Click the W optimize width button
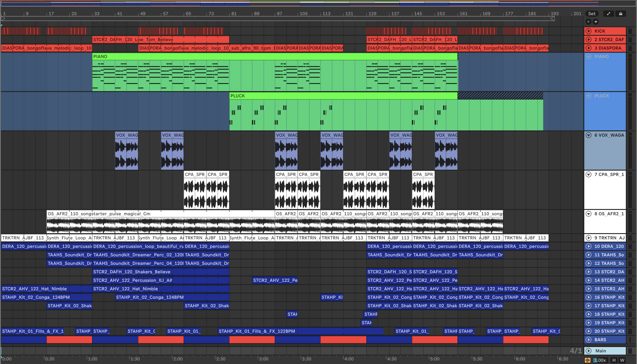 tap(622, 360)
